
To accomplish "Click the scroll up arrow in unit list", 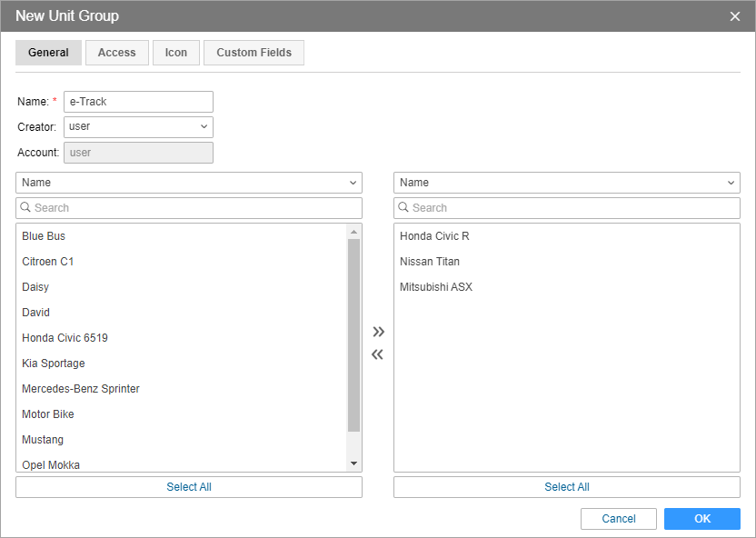I will click(354, 233).
